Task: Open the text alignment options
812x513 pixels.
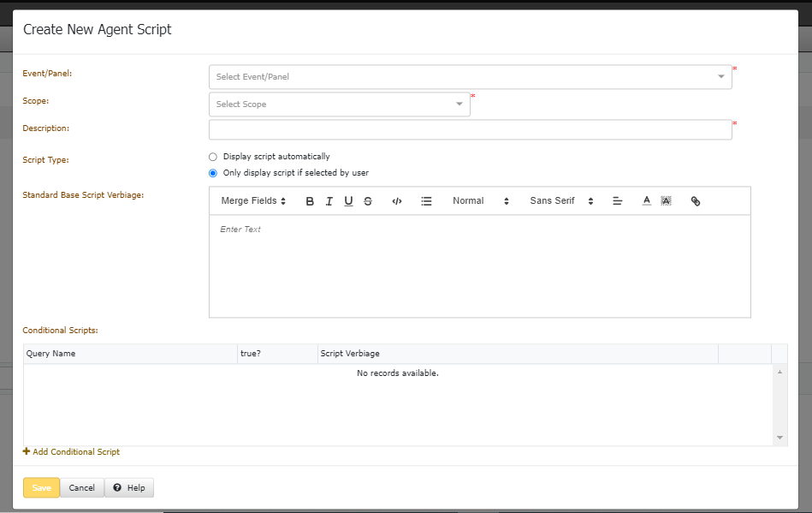Action: [617, 201]
